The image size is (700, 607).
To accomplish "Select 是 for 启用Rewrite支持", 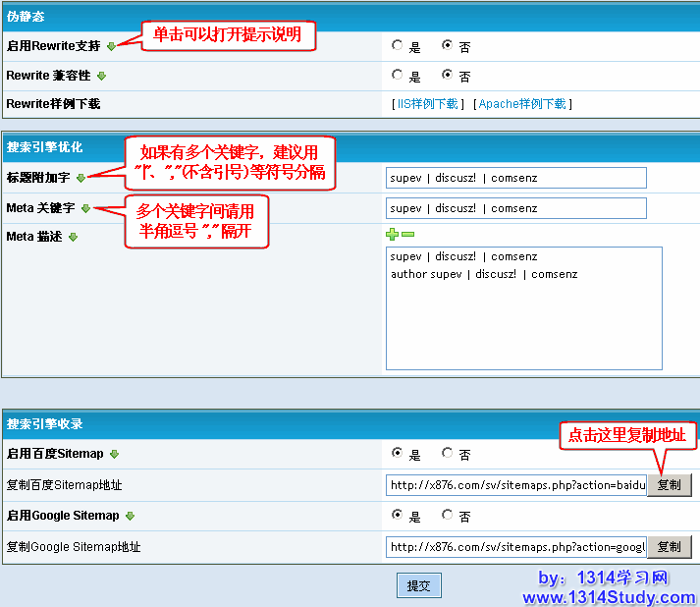I will (x=397, y=45).
